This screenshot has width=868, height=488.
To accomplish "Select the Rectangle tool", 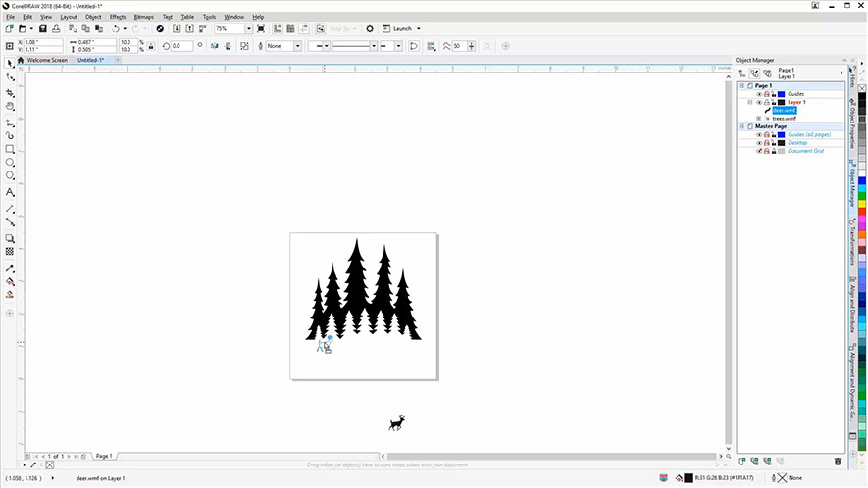I will click(10, 149).
